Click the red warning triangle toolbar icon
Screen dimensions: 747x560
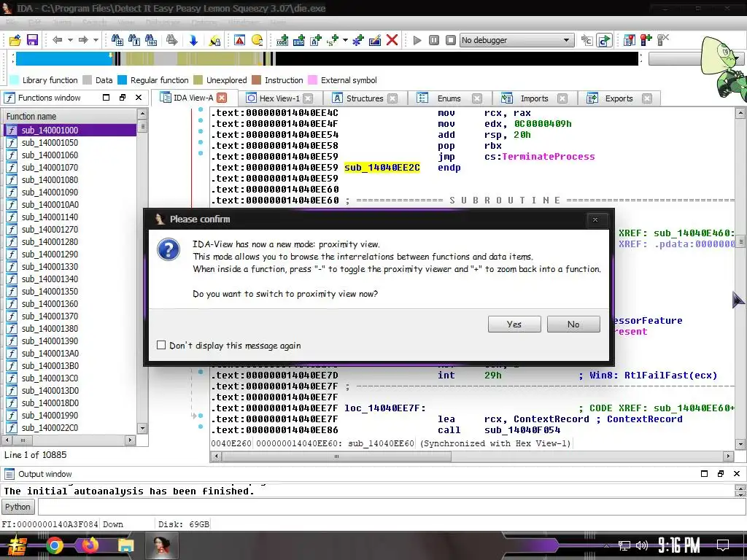click(x=239, y=40)
